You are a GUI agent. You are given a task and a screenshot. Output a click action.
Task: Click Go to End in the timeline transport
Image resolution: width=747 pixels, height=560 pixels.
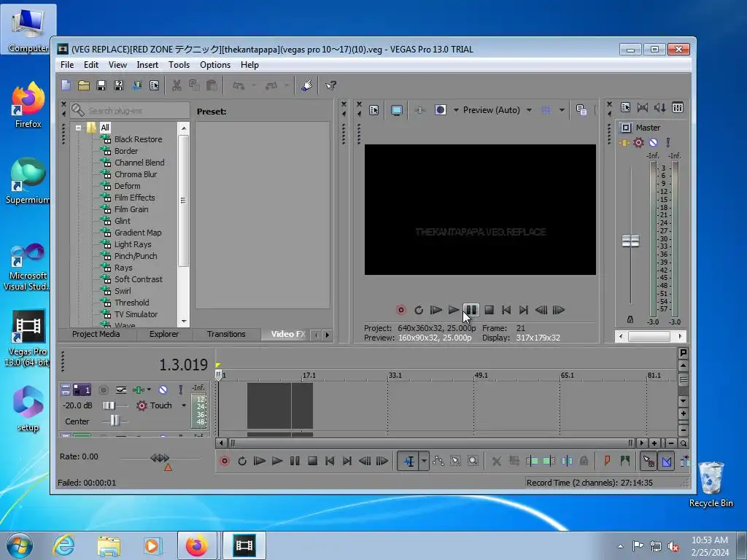[347, 461]
